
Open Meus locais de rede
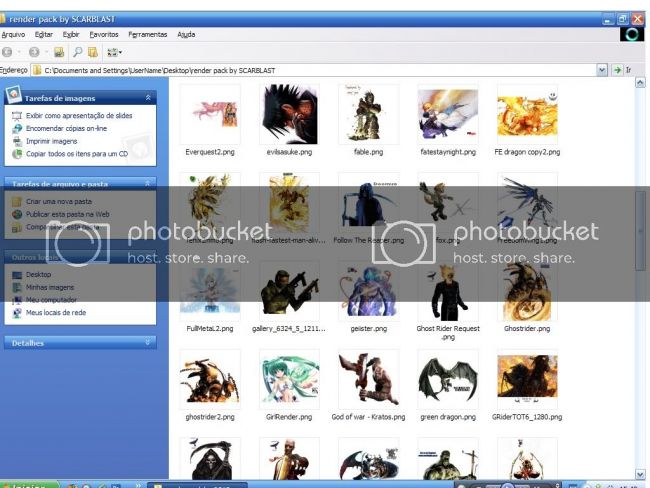tap(56, 313)
